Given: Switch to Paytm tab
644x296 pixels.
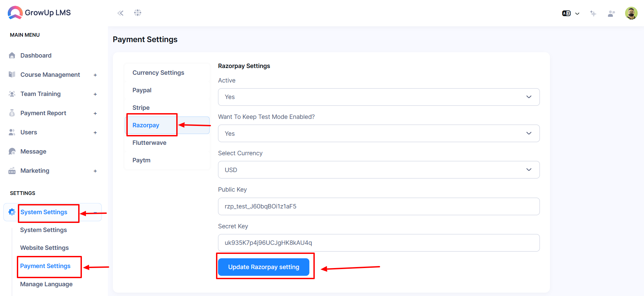Looking at the screenshot, I should point(167,160).
